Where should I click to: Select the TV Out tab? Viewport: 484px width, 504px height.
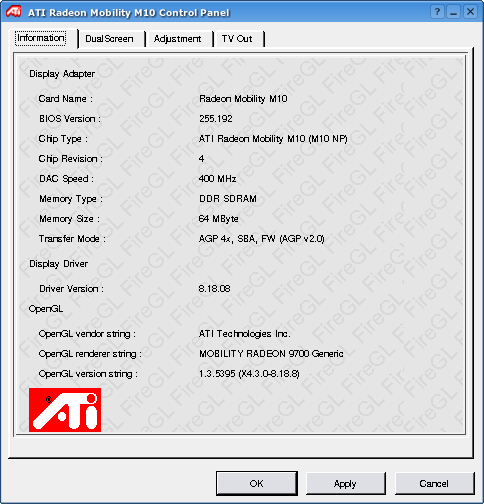[x=237, y=39]
